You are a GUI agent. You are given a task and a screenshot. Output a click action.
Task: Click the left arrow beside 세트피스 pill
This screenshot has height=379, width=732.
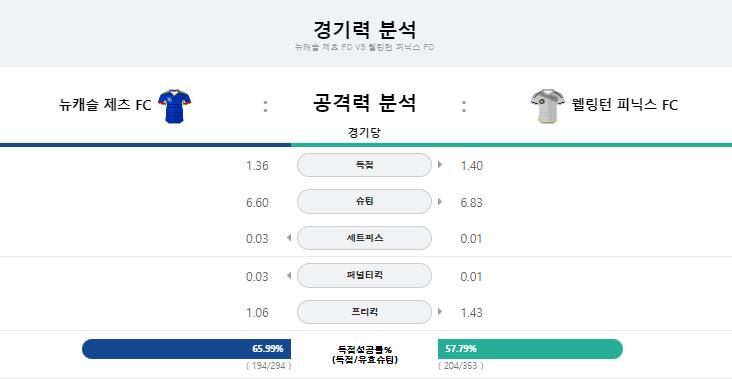[x=289, y=238]
